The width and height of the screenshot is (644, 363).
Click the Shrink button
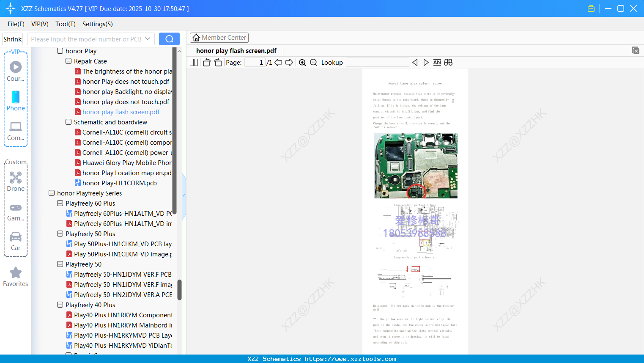(13, 39)
